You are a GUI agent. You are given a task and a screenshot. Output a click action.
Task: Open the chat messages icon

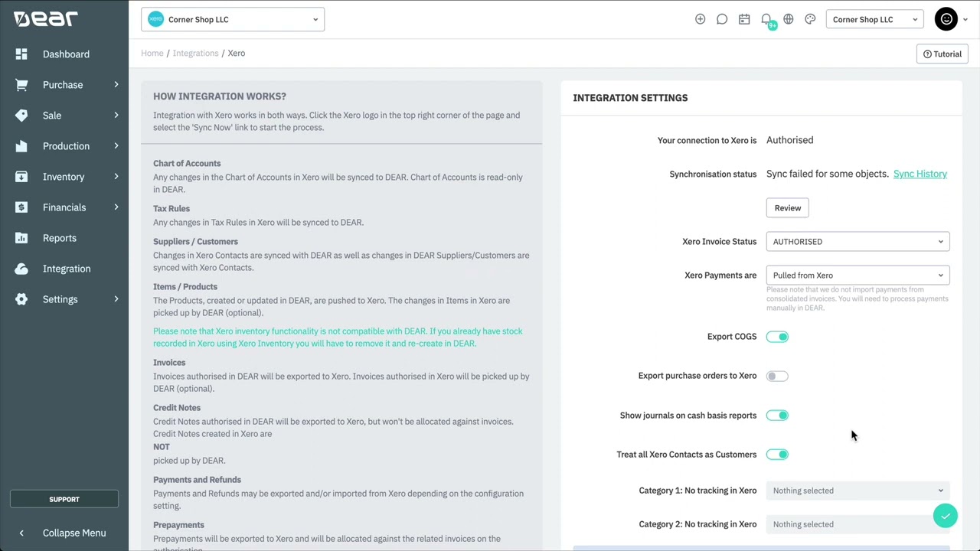point(722,19)
